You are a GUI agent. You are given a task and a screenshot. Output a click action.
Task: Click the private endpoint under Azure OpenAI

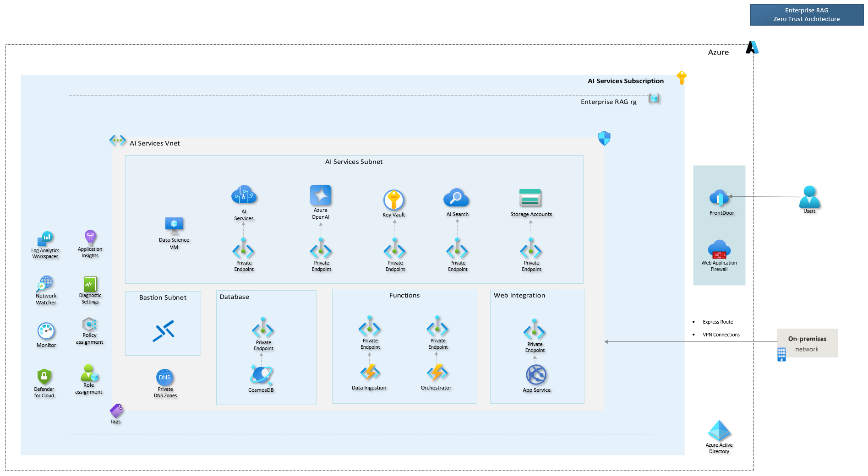pyautogui.click(x=321, y=249)
